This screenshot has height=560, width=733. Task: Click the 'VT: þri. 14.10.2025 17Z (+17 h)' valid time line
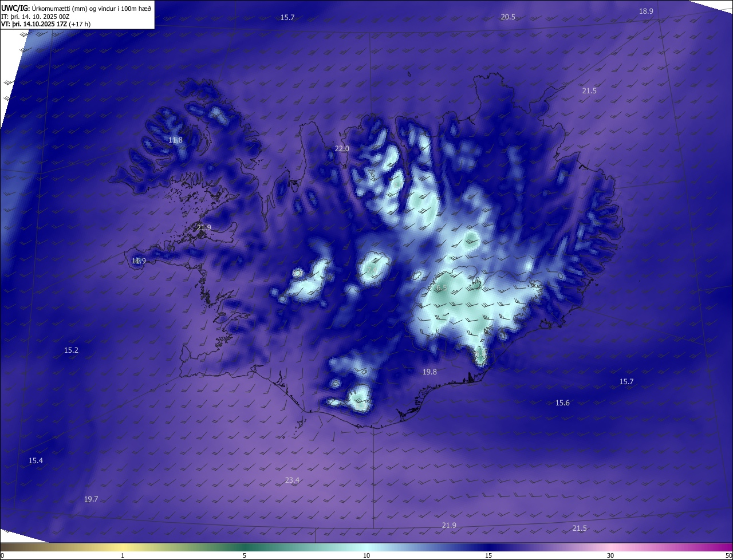(46, 24)
